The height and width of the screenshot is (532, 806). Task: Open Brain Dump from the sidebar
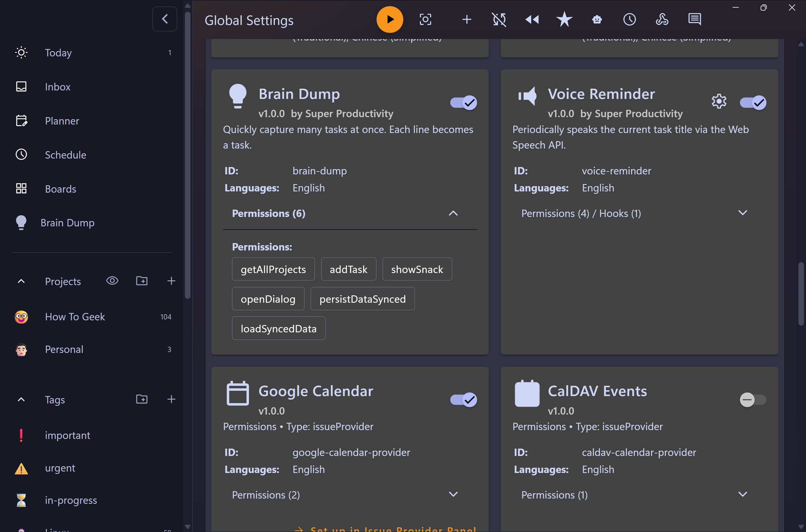pos(92,223)
